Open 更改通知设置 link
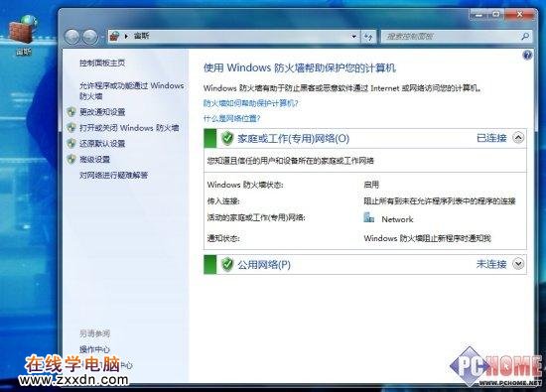The height and width of the screenshot is (392, 546). (x=102, y=112)
